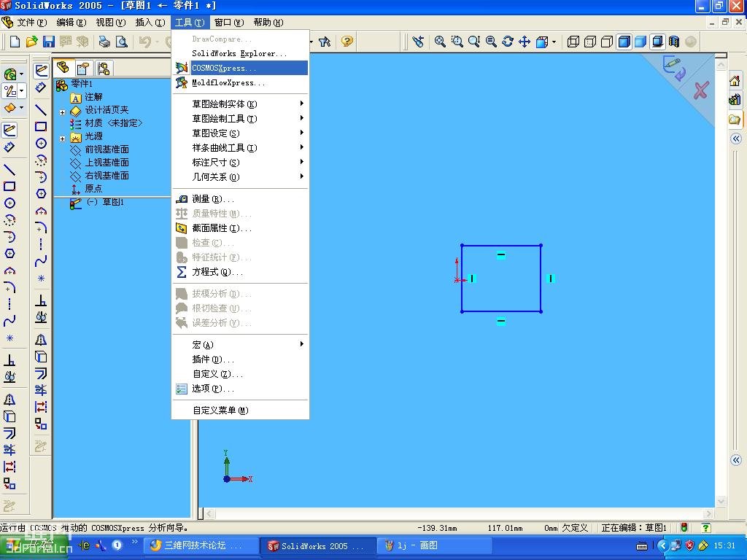Open the view orientation dropdown arrow
747x560 pixels.
point(554,42)
